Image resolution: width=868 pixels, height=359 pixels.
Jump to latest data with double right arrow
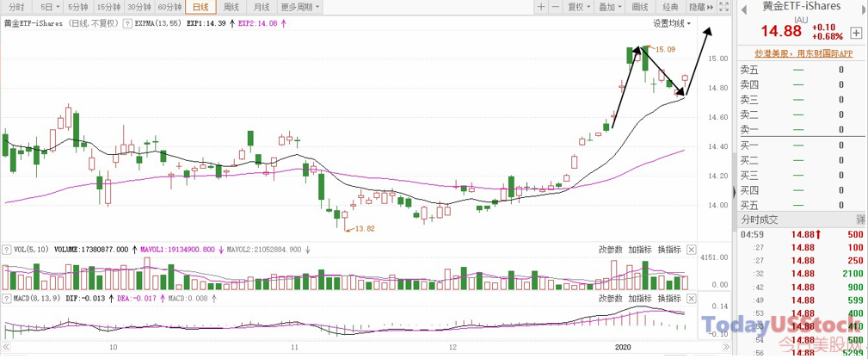tap(725, 347)
